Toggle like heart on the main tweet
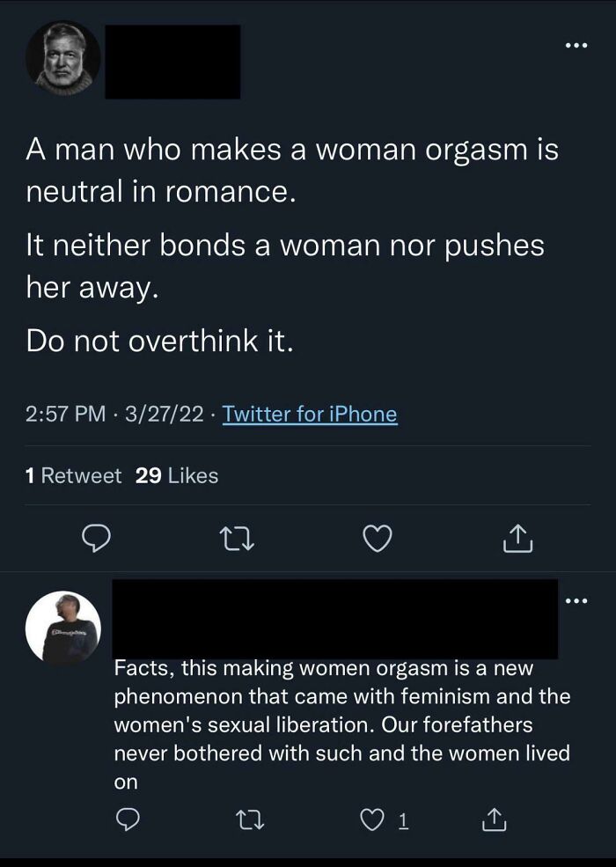Image resolution: width=616 pixels, height=867 pixels. (377, 540)
